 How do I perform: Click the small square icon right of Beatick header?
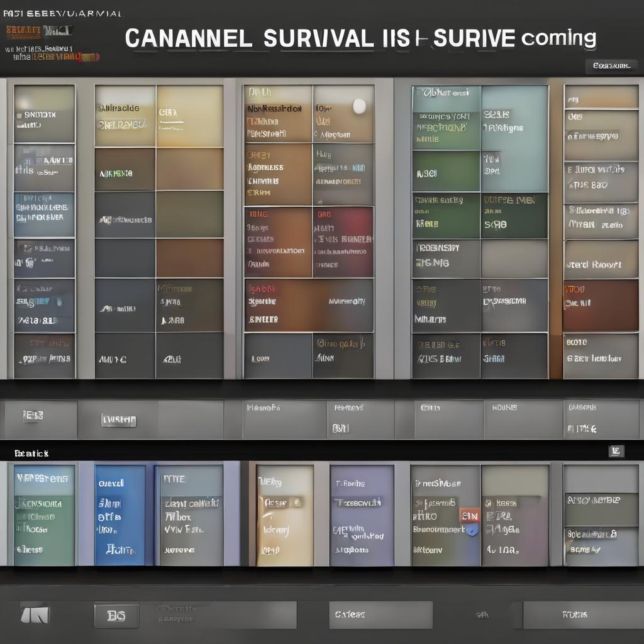[x=616, y=450]
